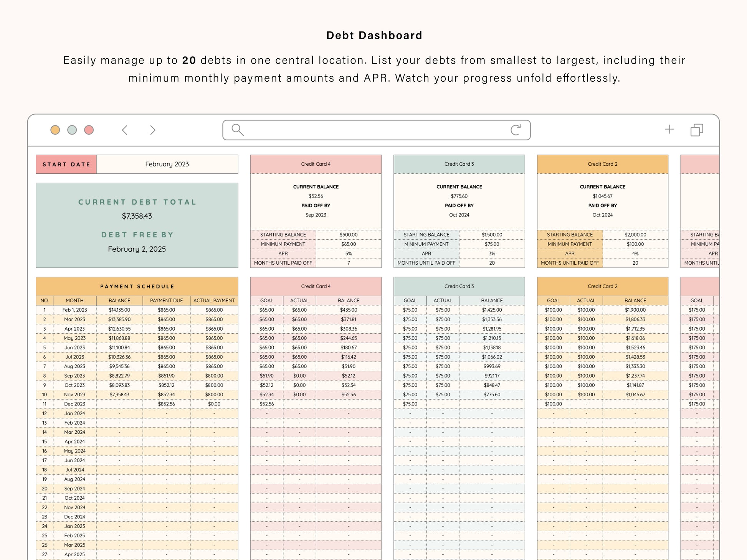Click inside the browser address field

(x=376, y=130)
